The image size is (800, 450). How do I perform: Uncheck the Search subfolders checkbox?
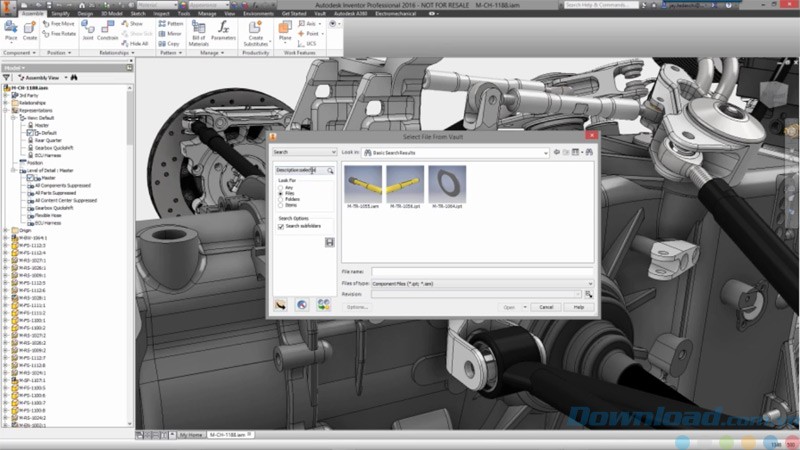[x=281, y=227]
